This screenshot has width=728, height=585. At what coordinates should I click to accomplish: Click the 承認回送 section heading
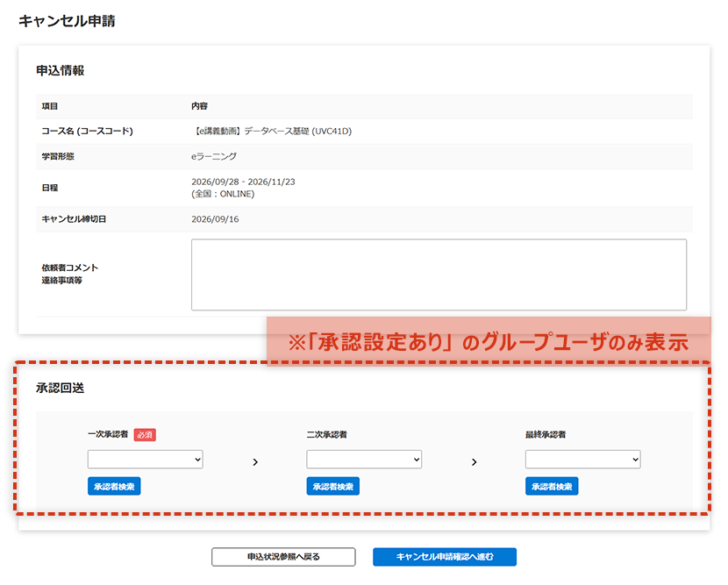(x=60, y=388)
